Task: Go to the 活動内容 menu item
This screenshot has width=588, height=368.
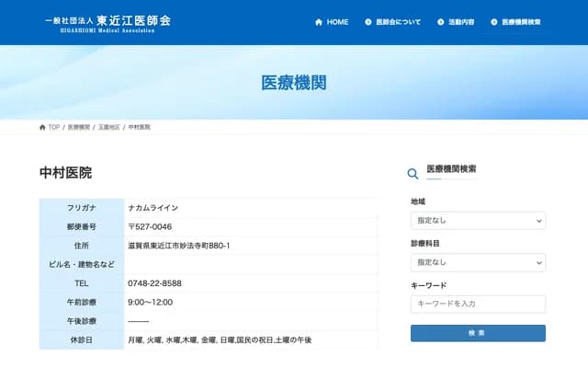Action: [x=462, y=22]
